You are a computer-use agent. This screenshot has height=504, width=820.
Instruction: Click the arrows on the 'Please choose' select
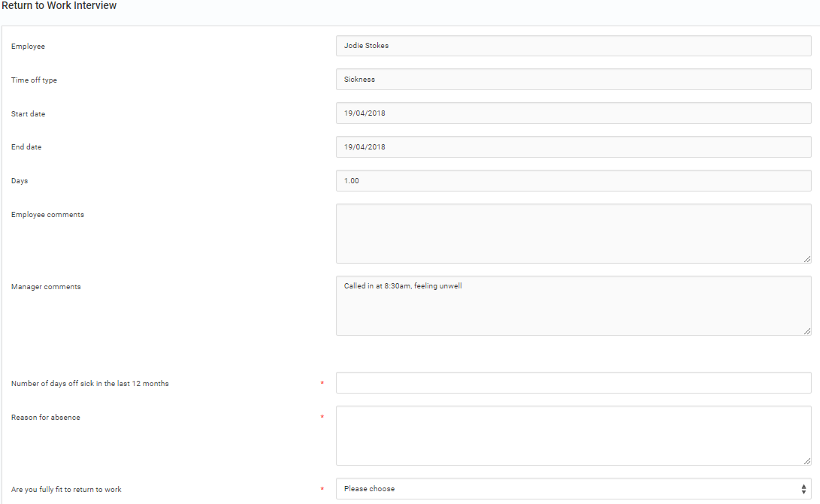803,489
